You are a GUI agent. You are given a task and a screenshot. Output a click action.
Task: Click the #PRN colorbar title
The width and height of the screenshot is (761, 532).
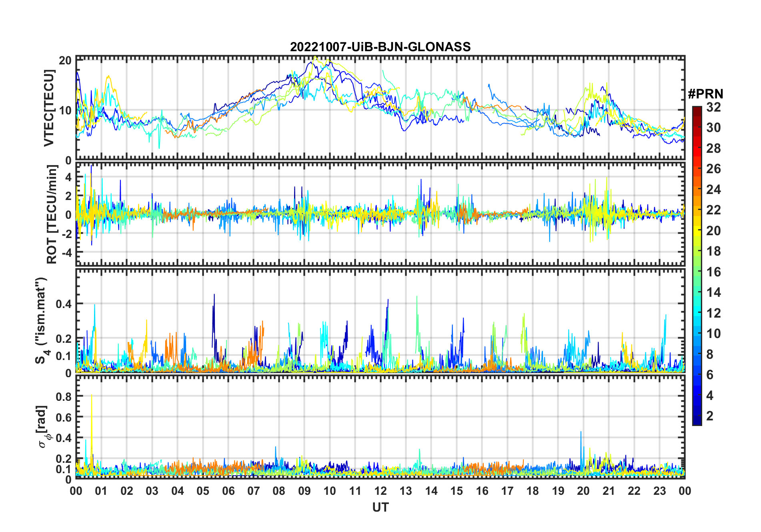[x=705, y=94]
